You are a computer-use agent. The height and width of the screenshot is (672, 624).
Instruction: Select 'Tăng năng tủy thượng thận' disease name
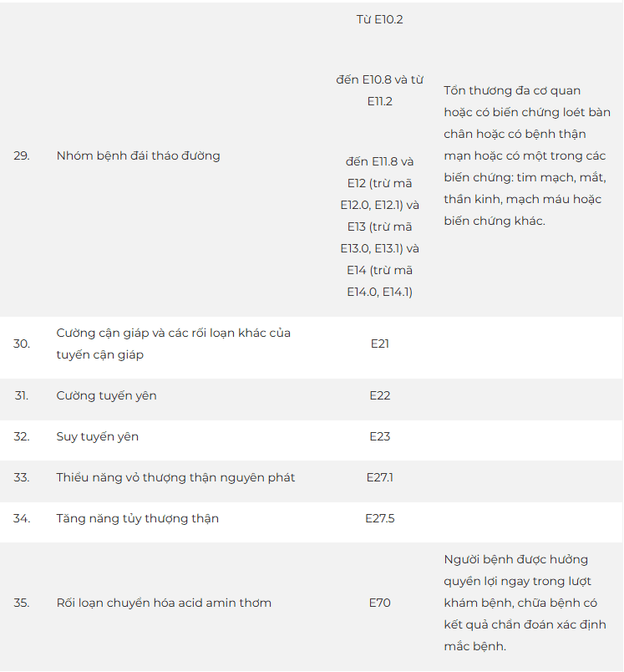click(x=138, y=518)
